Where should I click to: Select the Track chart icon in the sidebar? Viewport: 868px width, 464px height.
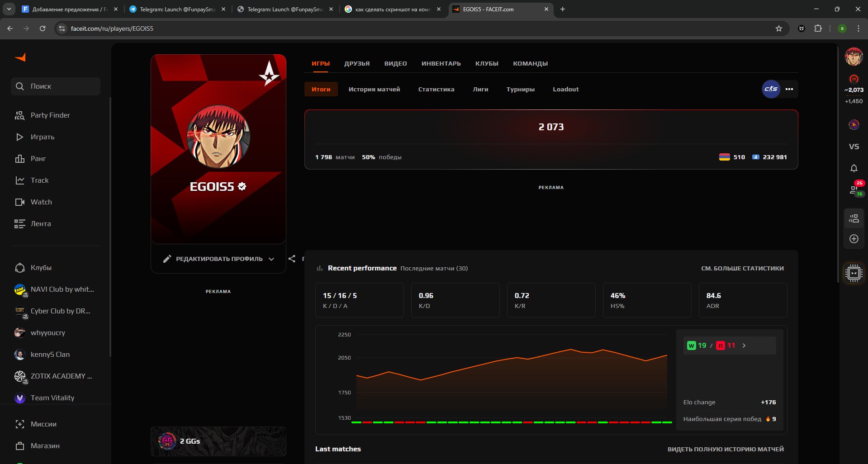point(20,180)
